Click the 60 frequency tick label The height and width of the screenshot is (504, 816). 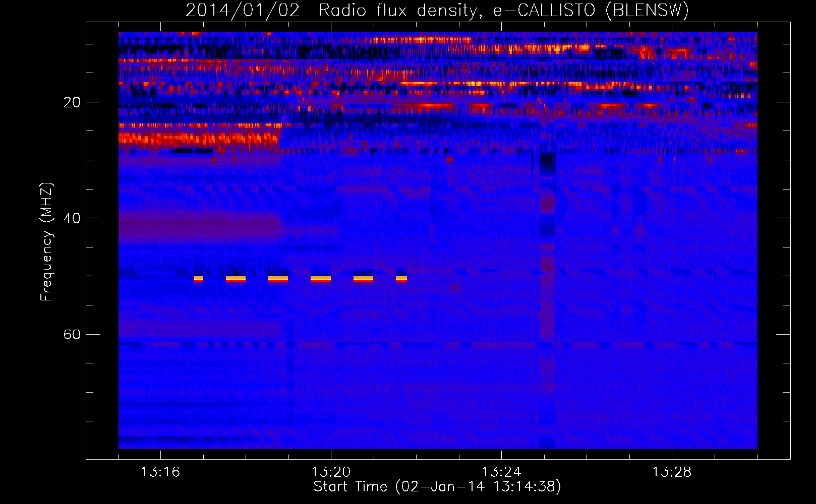(x=72, y=334)
